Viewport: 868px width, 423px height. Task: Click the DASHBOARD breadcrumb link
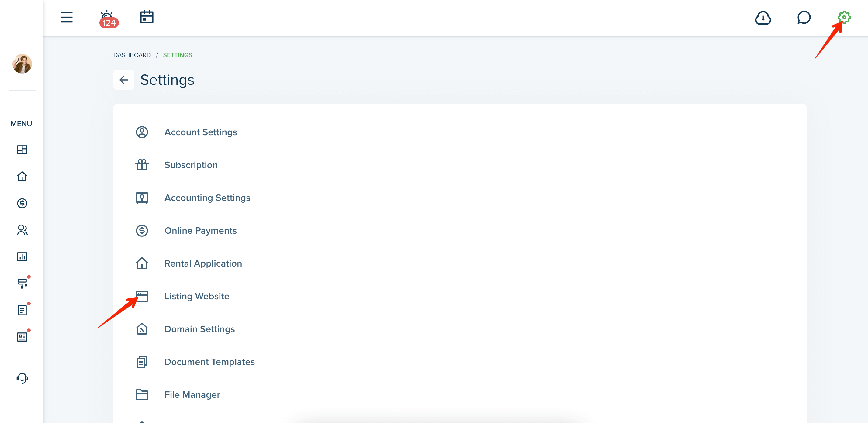tap(132, 55)
